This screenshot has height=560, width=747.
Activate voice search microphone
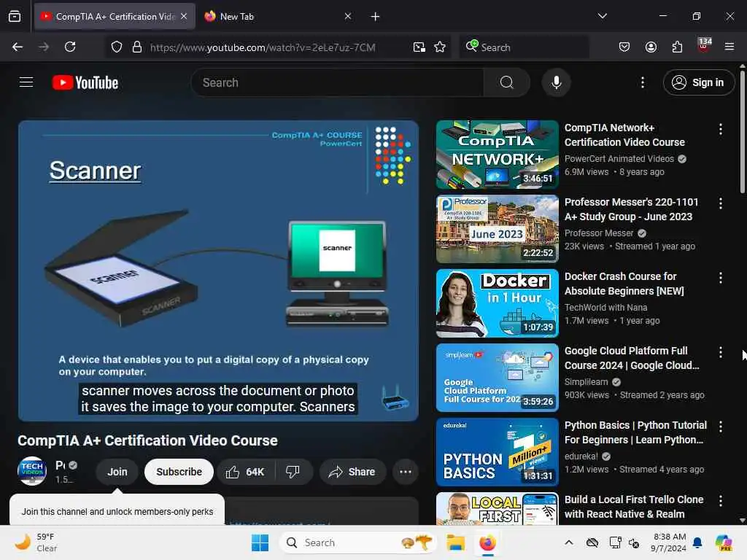(556, 82)
